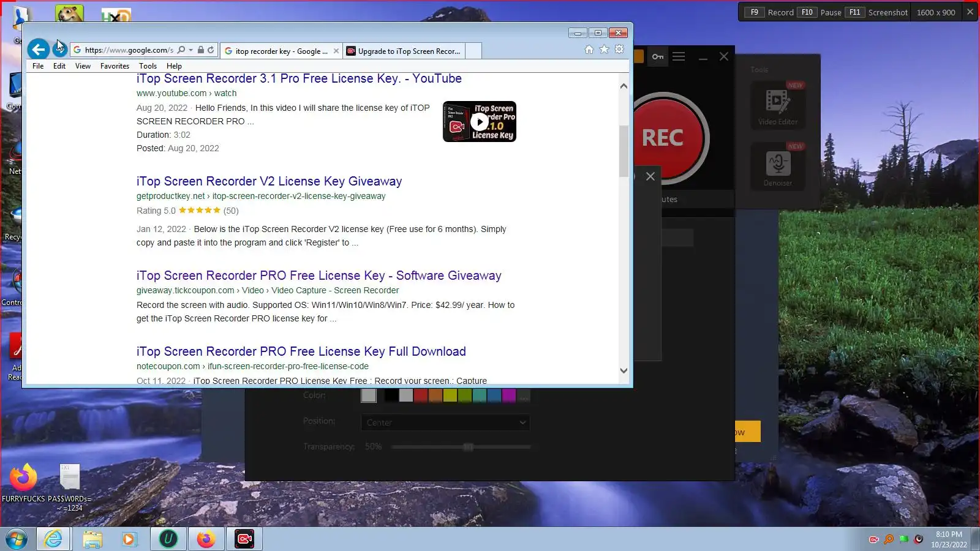Pick the red color swatch
This screenshot has width=980, height=551.
click(x=420, y=395)
